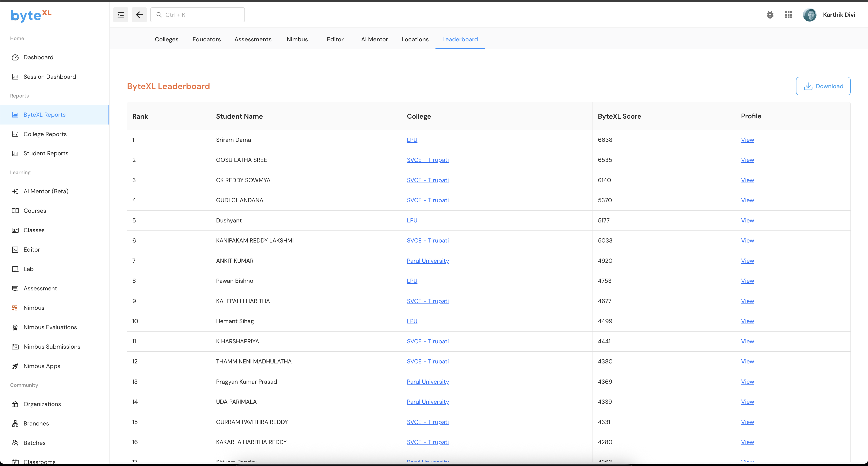
Task: Open the Locations tab
Action: 415,39
